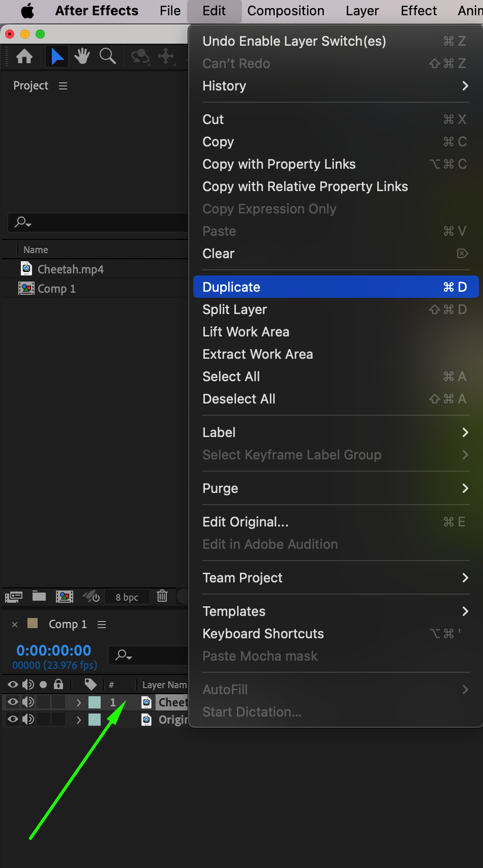The width and height of the screenshot is (483, 868).
Task: Select Cheetah.mp4 in the Project panel
Action: pyautogui.click(x=70, y=269)
